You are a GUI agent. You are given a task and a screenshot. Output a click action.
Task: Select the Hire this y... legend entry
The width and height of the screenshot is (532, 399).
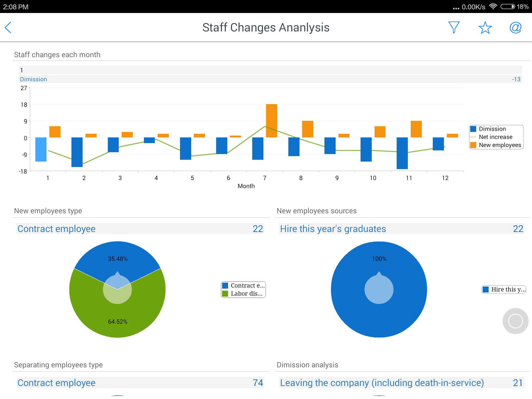(504, 289)
